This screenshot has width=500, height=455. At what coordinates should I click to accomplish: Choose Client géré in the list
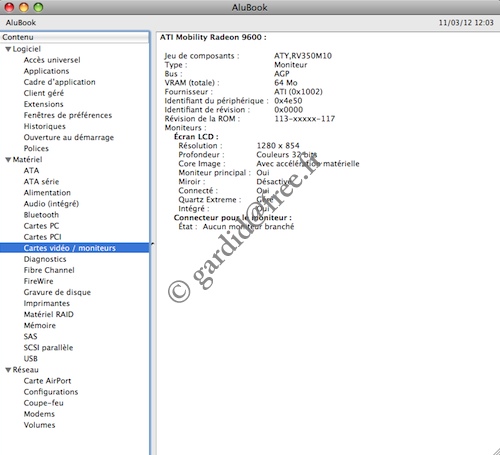click(44, 93)
